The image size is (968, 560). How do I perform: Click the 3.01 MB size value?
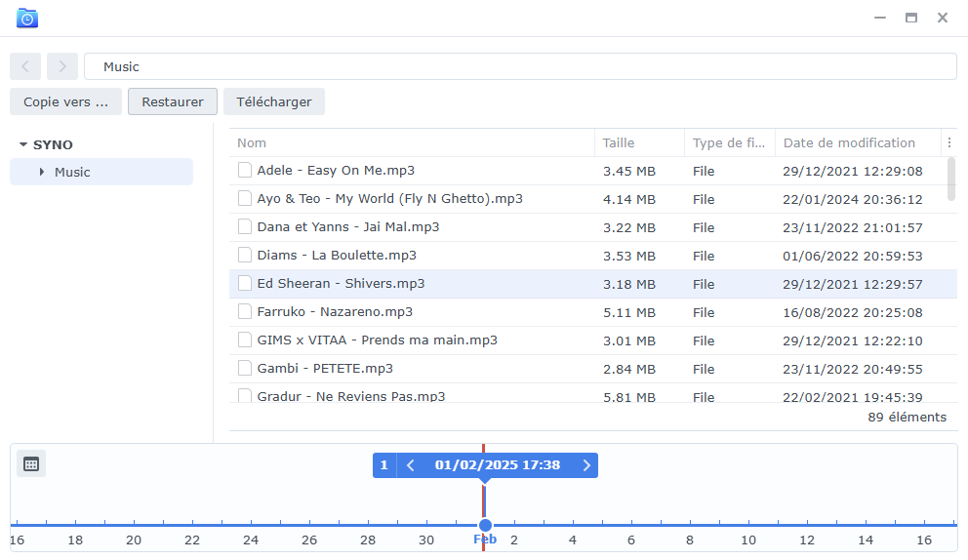(x=629, y=340)
